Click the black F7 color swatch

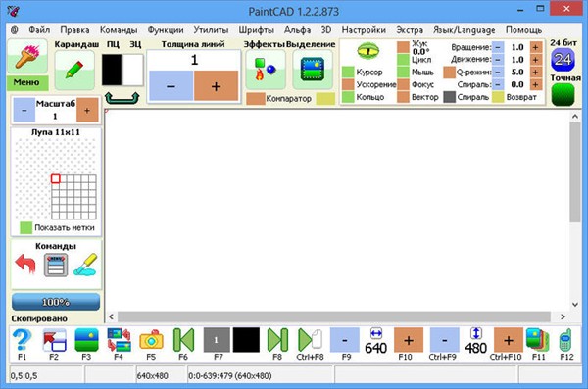pos(246,340)
